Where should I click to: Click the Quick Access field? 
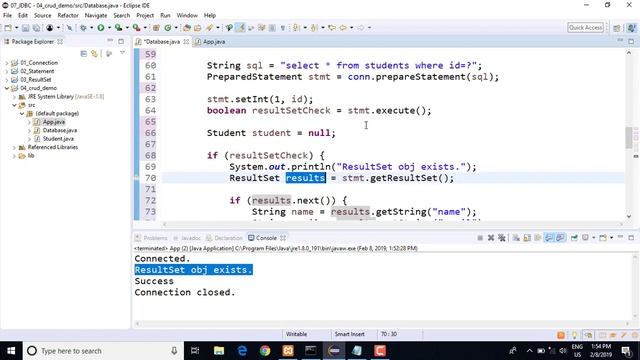pos(585,28)
